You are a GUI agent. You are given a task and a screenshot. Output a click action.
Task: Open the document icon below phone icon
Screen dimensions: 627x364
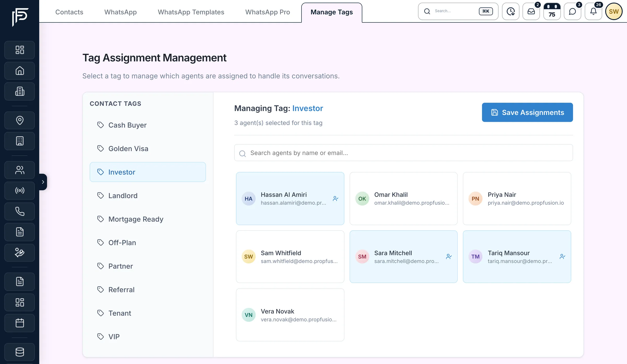click(20, 232)
